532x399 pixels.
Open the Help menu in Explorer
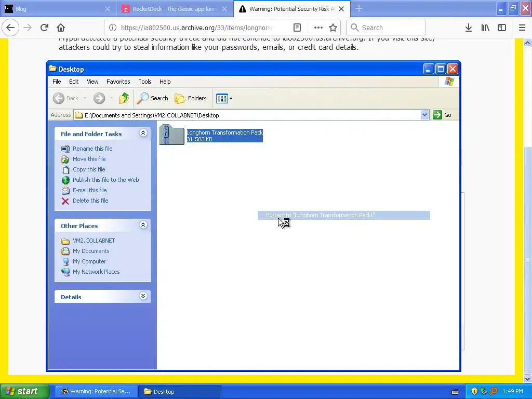point(165,82)
